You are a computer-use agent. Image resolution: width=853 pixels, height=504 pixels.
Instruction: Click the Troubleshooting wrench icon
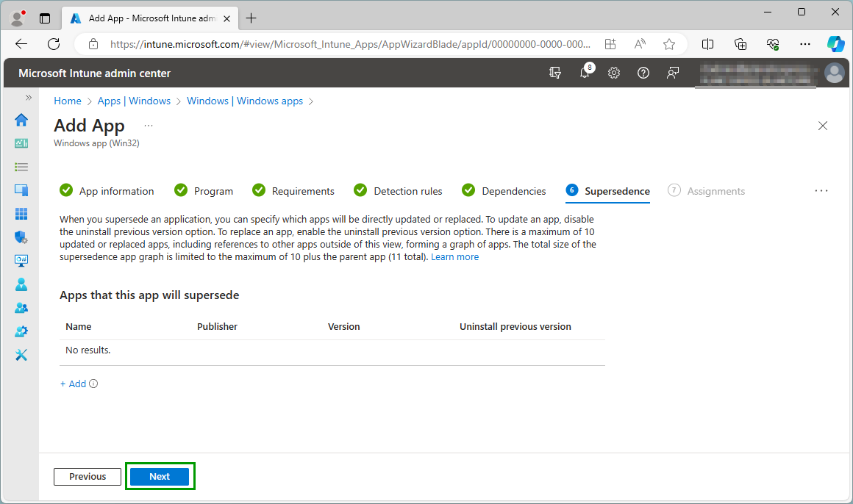(21, 355)
